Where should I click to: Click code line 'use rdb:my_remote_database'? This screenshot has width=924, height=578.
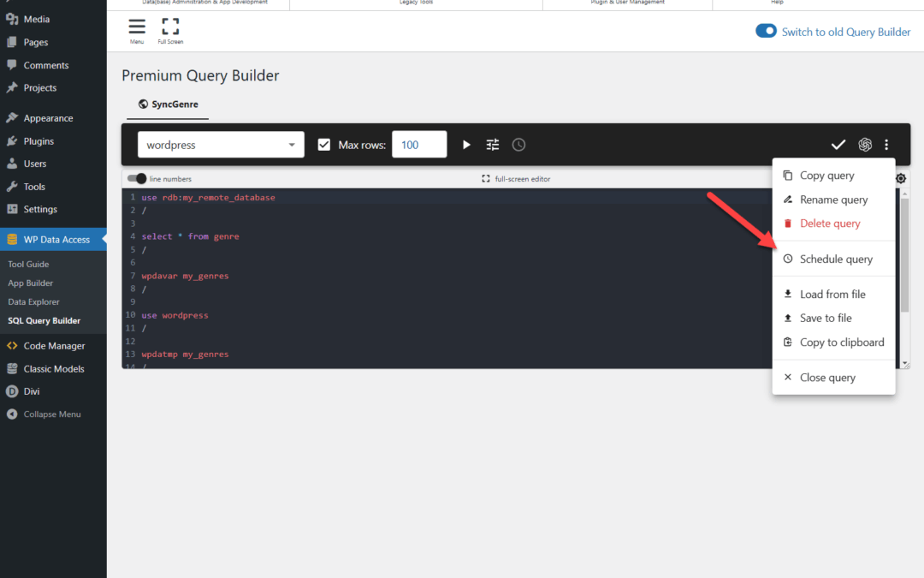[x=208, y=198]
